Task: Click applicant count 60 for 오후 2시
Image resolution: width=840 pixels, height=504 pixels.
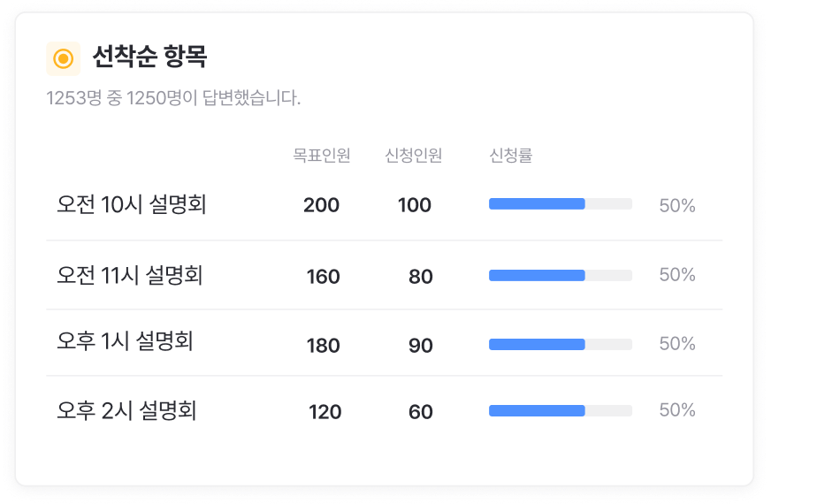Action: (421, 412)
